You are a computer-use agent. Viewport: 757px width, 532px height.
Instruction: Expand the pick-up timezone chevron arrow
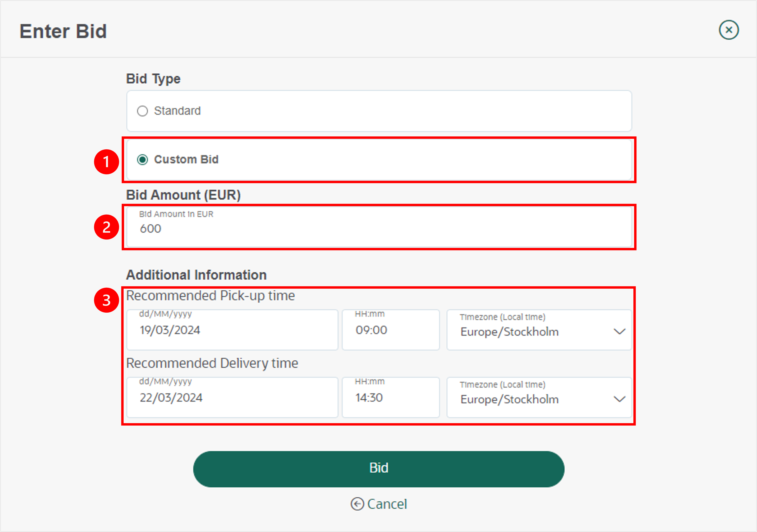(619, 331)
